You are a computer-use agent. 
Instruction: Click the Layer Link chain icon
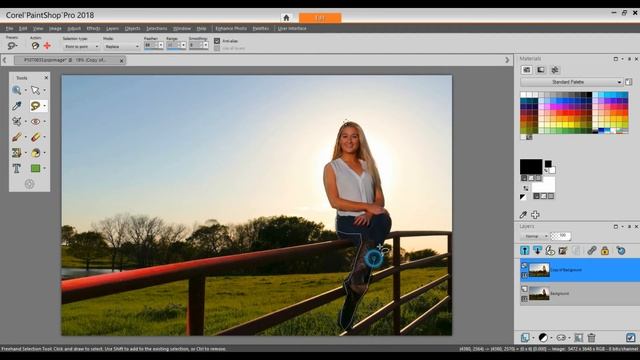(x=592, y=250)
